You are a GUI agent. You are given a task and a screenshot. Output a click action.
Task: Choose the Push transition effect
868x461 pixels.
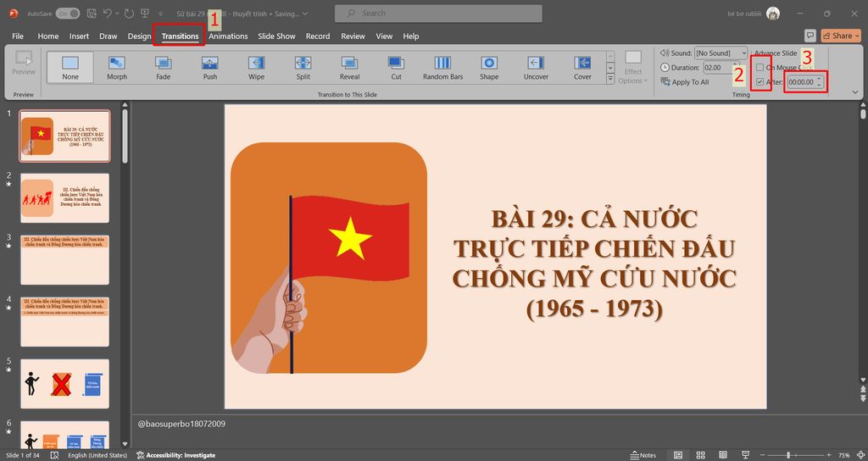(x=210, y=68)
